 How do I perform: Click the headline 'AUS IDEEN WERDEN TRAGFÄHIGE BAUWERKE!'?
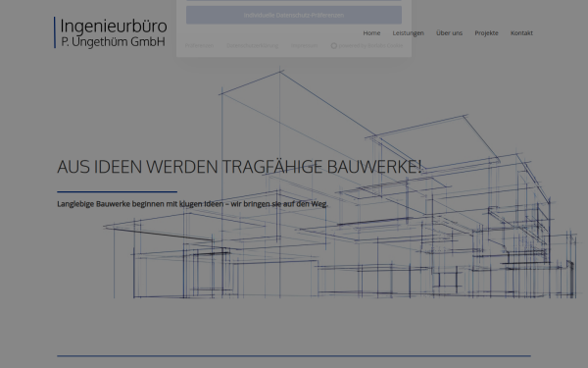[239, 167]
